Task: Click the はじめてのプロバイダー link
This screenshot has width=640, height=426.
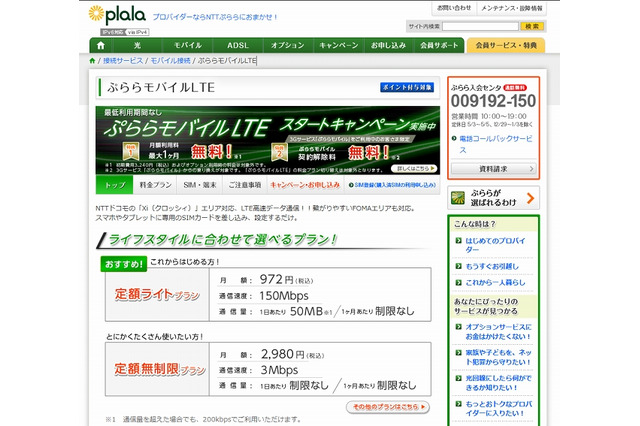Action: tap(495, 245)
